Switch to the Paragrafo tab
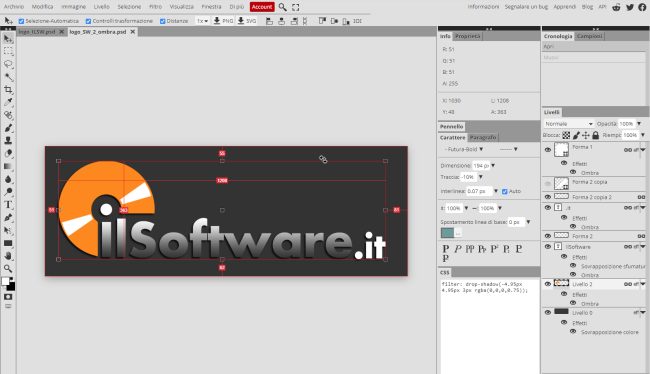Screen dimensions: 650x374 pos(483,137)
